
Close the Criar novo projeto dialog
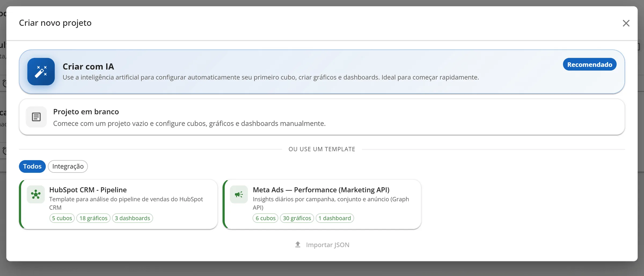pyautogui.click(x=626, y=23)
